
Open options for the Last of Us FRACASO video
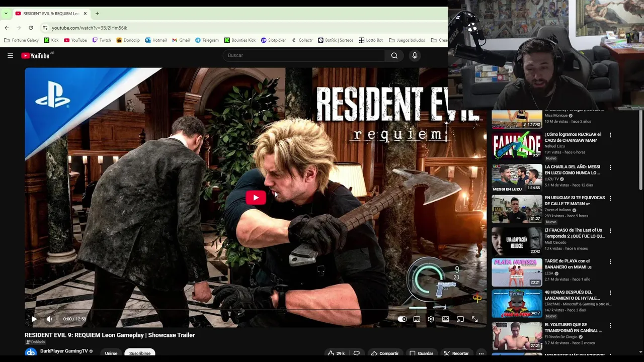610,231
